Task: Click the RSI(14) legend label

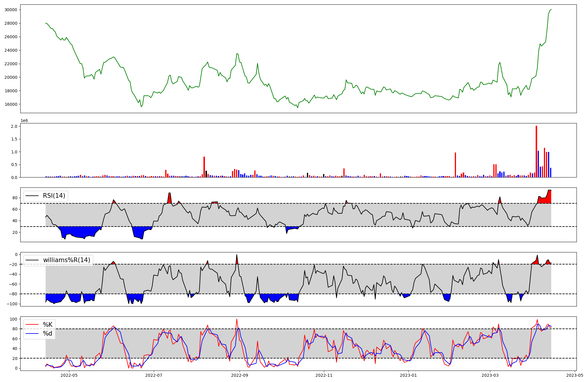Action: point(54,196)
